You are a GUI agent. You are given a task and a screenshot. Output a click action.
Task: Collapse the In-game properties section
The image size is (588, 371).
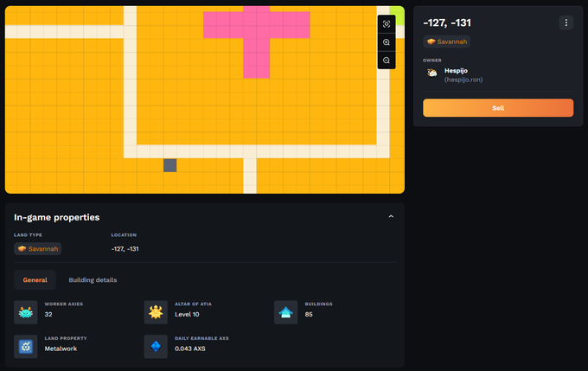tap(391, 217)
